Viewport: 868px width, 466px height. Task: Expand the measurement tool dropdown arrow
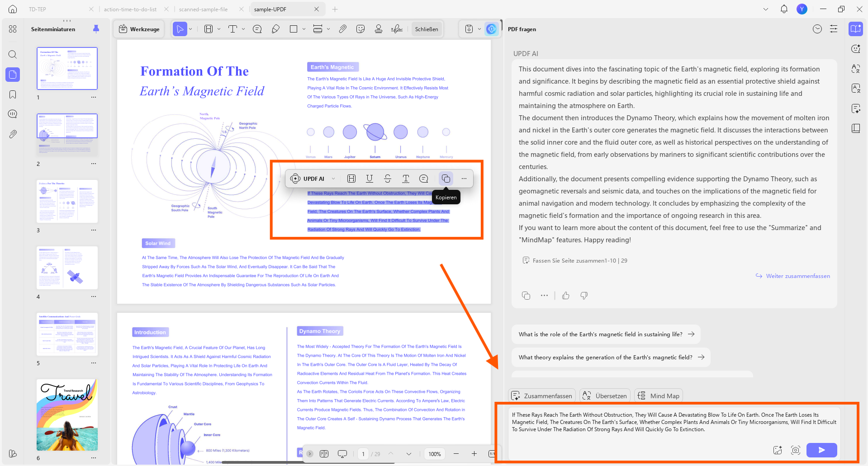click(328, 29)
